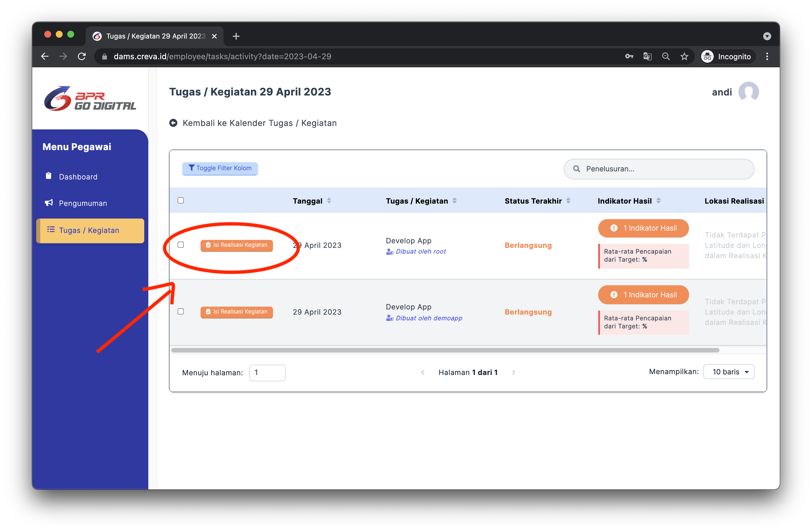
Task: Click the Tanggal column sort icon
Action: pyautogui.click(x=330, y=200)
